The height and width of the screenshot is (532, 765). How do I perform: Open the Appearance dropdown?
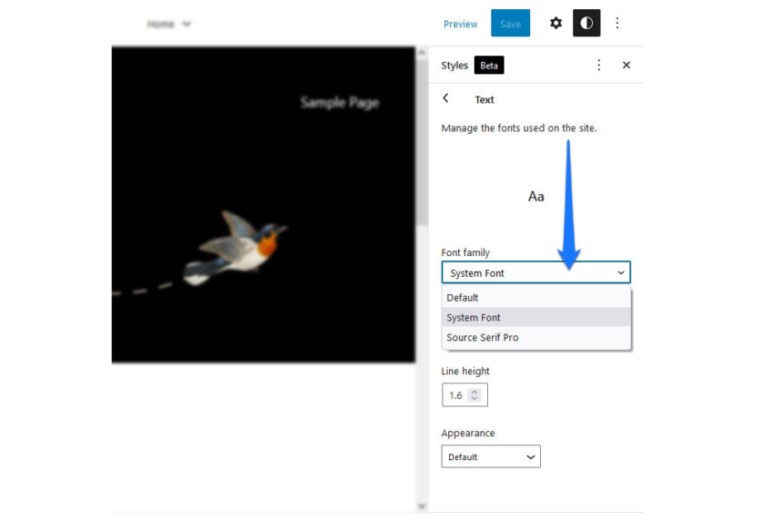(x=491, y=456)
